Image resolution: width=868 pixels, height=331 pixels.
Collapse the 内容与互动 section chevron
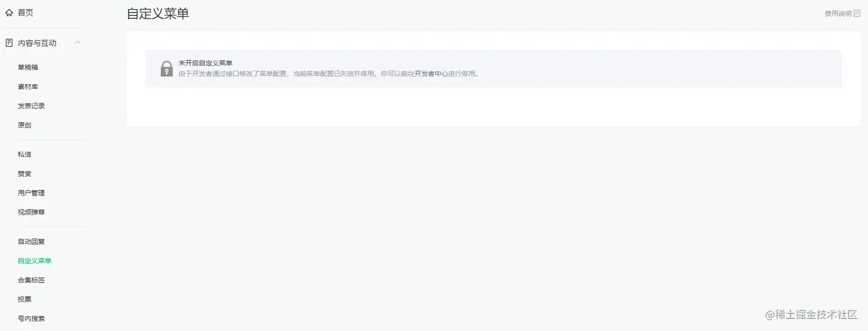coord(78,42)
